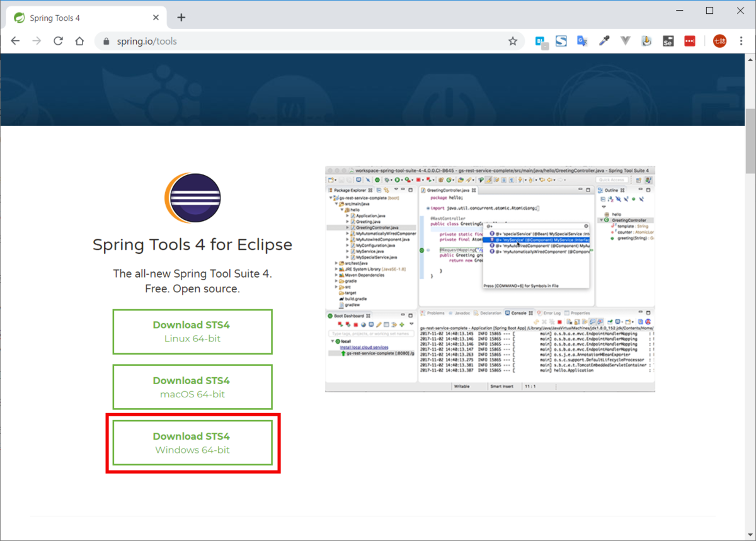Open the browser home page
The image size is (756, 541).
coord(79,41)
